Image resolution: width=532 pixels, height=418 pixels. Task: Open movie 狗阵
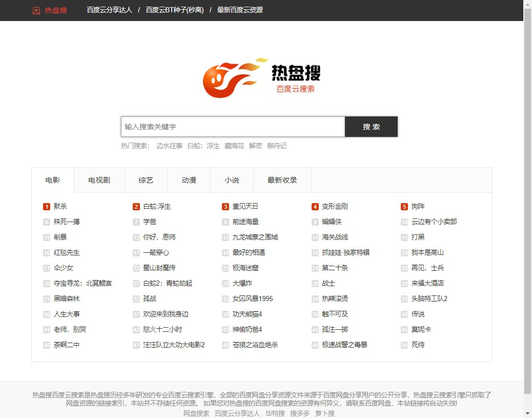pyautogui.click(x=418, y=206)
